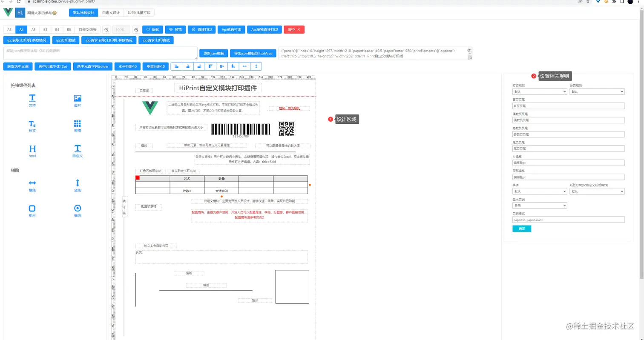The height and width of the screenshot is (340, 644).
Task: Click the zoom in magnifier icon
Action: pos(136,30)
